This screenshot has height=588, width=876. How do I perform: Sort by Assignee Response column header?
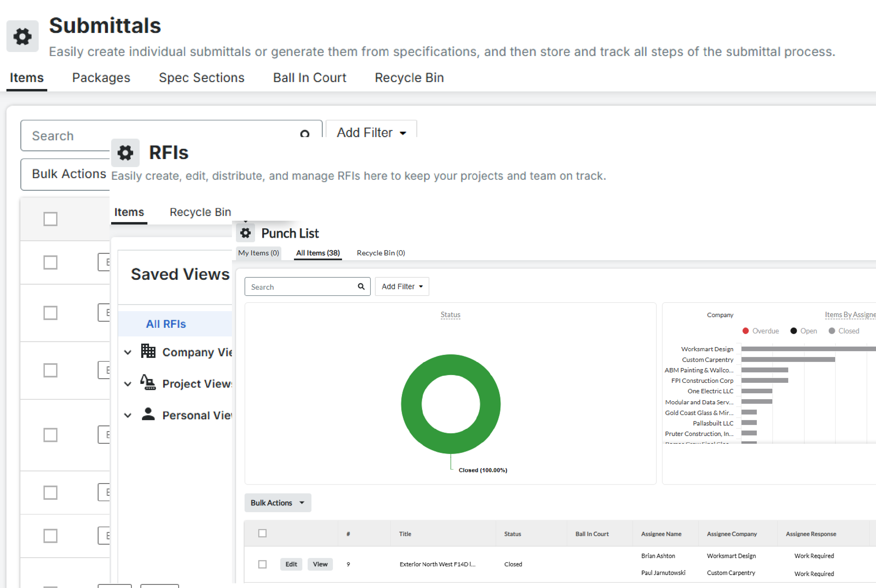point(811,534)
